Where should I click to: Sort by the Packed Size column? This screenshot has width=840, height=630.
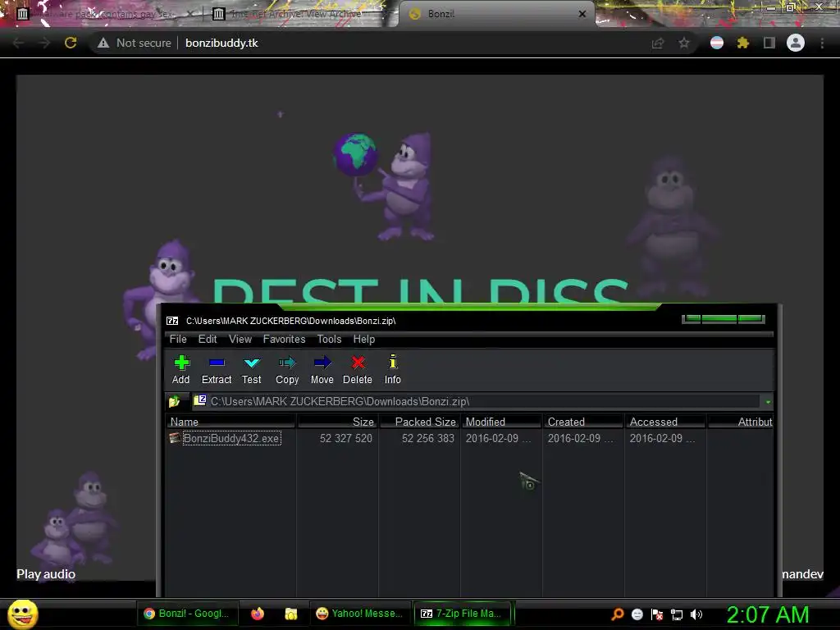point(419,422)
